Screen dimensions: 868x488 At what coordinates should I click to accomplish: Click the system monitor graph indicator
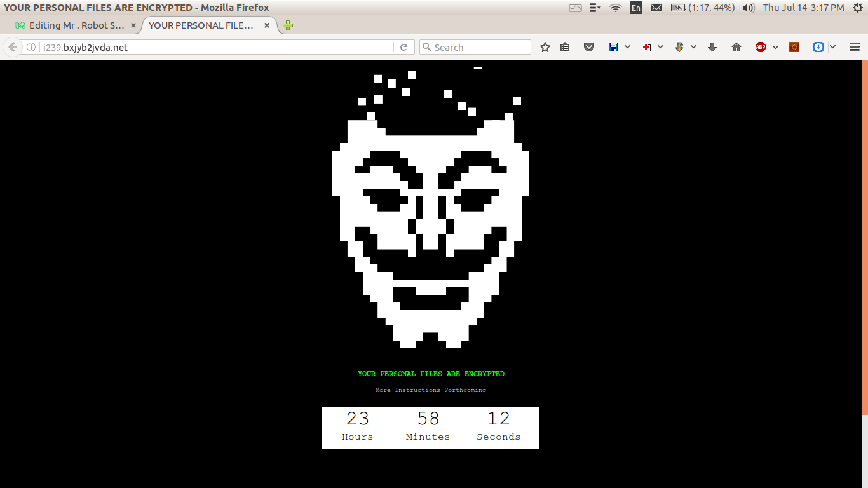click(575, 8)
